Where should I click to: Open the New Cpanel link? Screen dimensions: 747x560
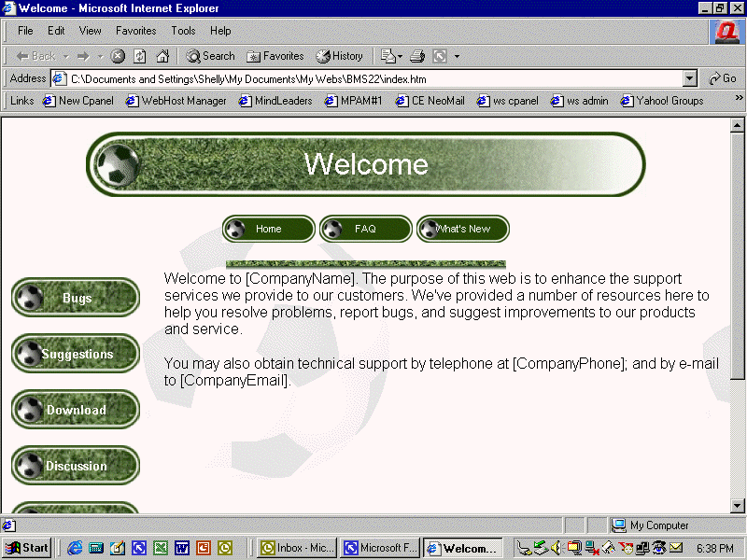(78, 101)
